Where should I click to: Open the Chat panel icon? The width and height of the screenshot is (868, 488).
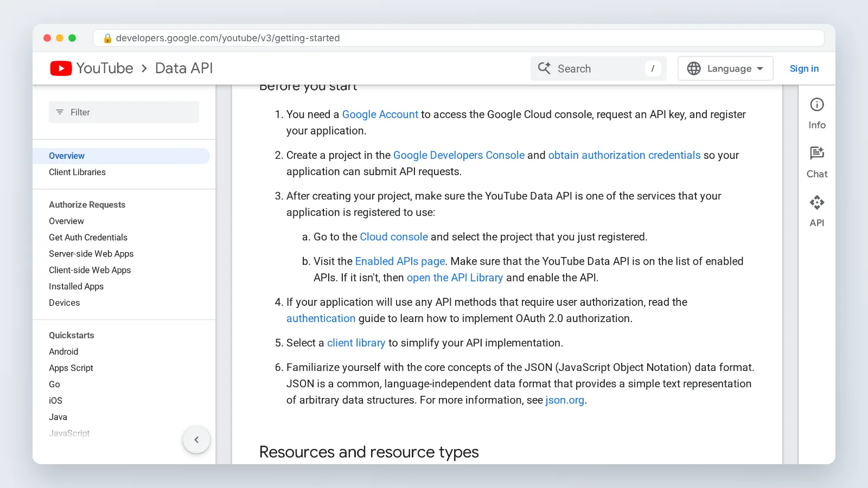click(x=816, y=153)
